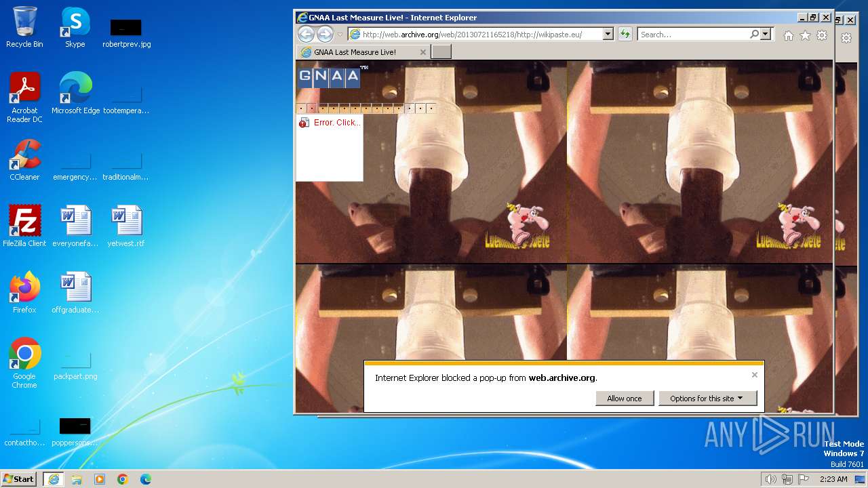Viewport: 868px width, 488px height.
Task: Select the robertprev.jpg file icon
Action: coord(126,33)
